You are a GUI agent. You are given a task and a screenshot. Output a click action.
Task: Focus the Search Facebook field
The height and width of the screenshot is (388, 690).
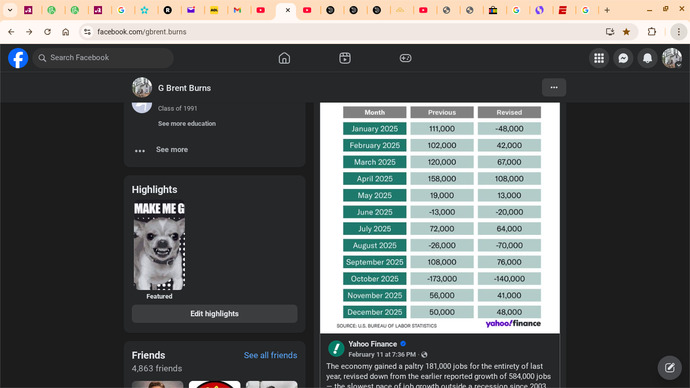point(103,58)
